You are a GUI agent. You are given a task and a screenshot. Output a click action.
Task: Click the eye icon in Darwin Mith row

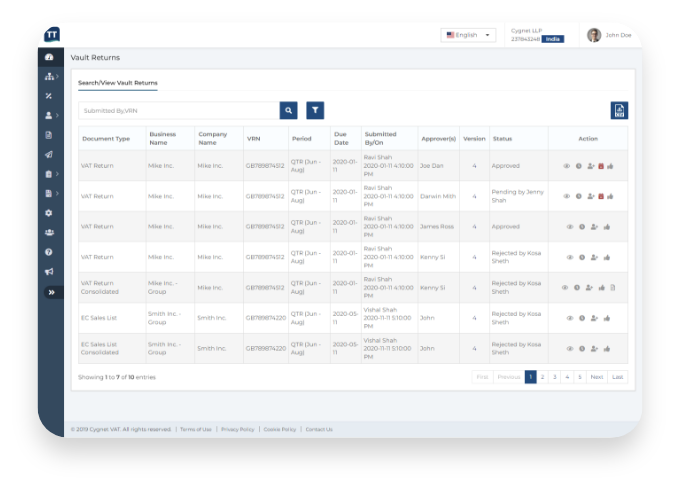(566, 196)
